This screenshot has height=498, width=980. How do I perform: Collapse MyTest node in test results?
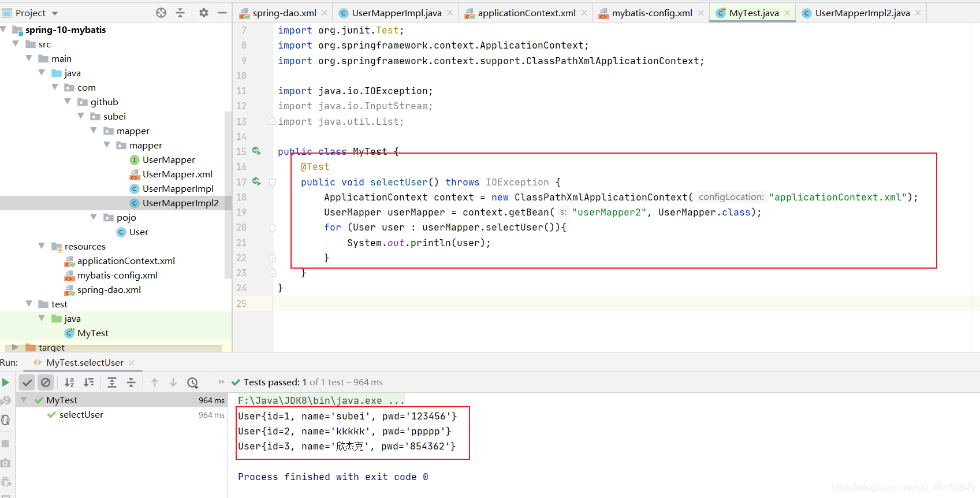[x=24, y=400]
